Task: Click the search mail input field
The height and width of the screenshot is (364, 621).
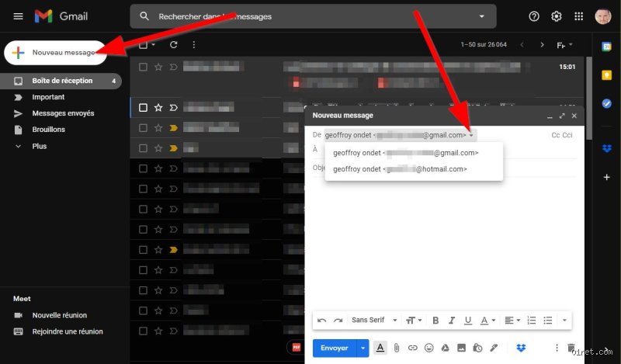Action: pos(313,16)
